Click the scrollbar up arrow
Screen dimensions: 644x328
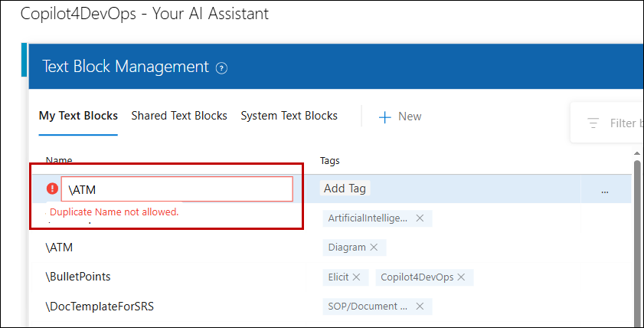click(x=637, y=153)
